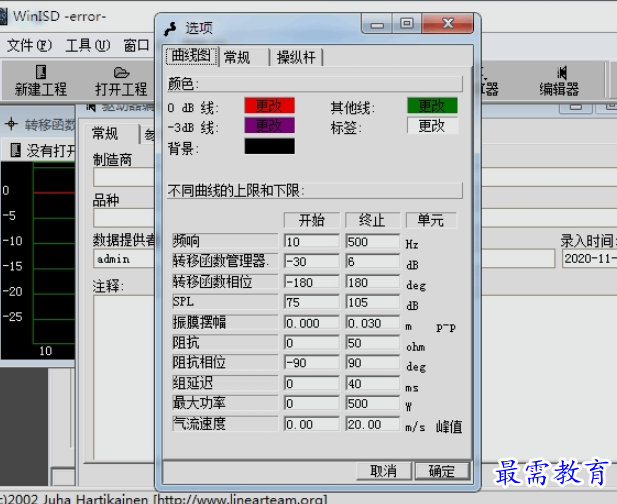
Task: Switch to the 曲线图 tab
Action: pyautogui.click(x=192, y=56)
